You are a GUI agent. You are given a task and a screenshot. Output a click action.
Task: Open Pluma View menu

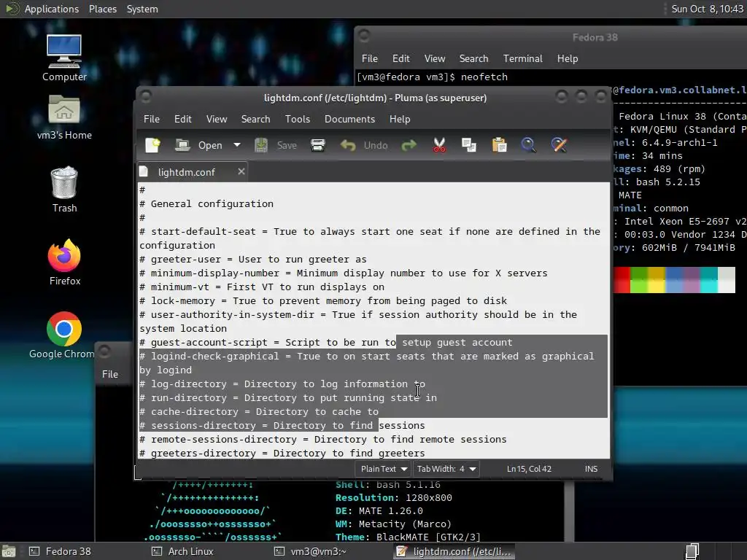pos(216,119)
